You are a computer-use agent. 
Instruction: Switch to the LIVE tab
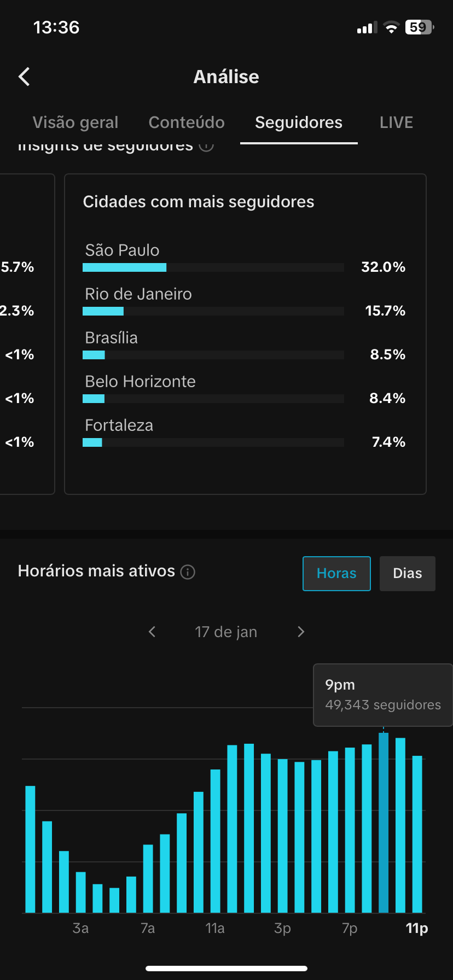tap(396, 122)
